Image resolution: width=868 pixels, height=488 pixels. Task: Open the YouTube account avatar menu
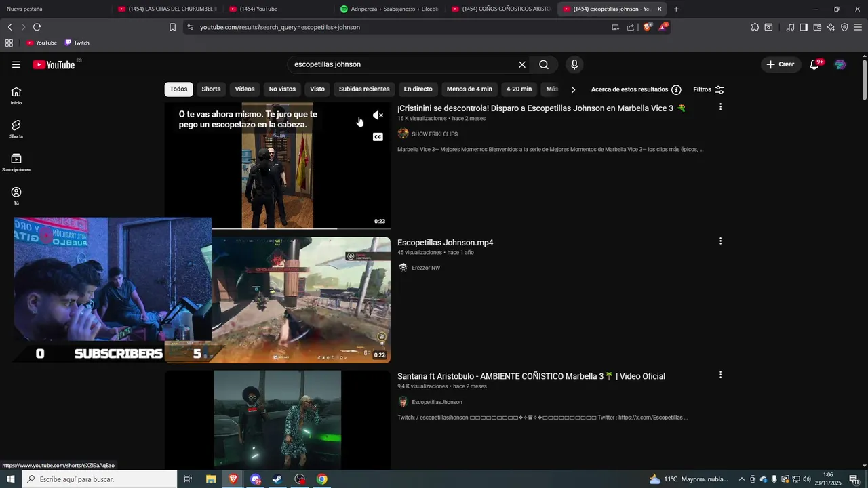pyautogui.click(x=840, y=64)
